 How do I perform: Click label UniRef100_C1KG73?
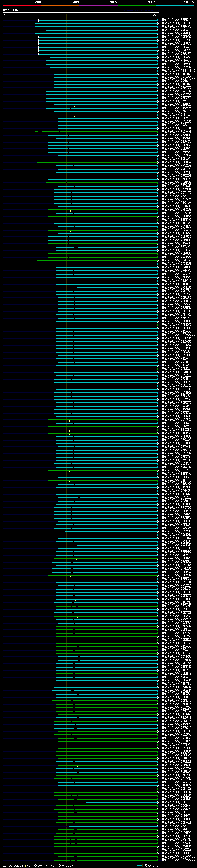click(x=177, y=43)
